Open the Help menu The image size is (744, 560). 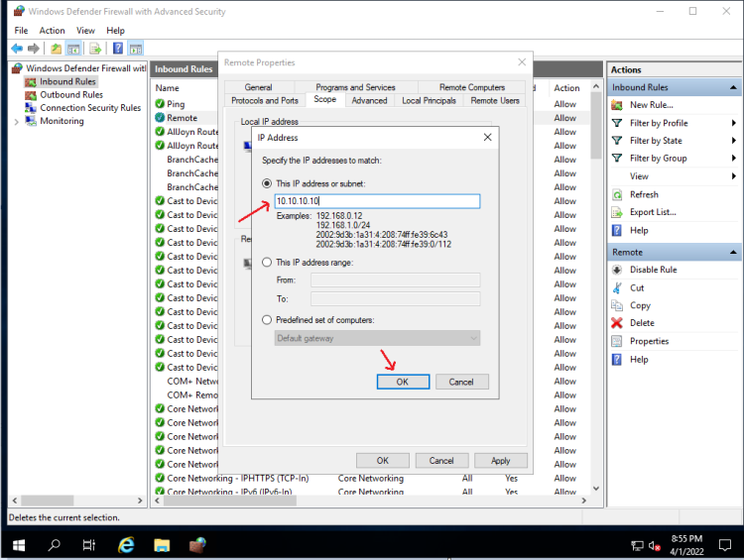coord(115,31)
